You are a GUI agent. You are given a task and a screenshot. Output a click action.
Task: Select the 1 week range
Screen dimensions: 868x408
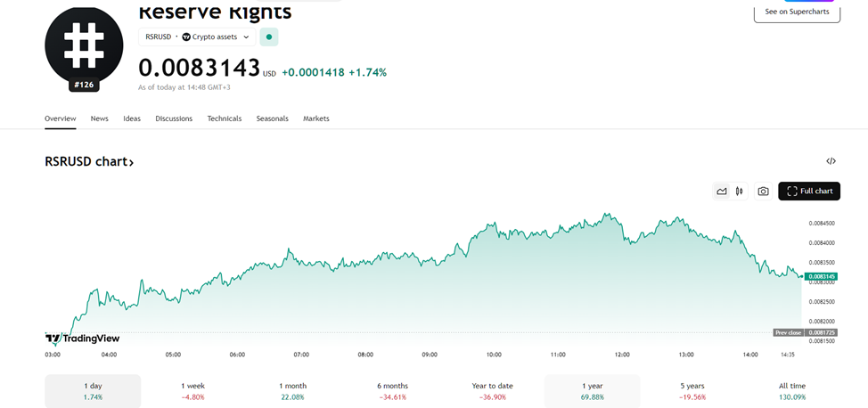pyautogui.click(x=192, y=391)
